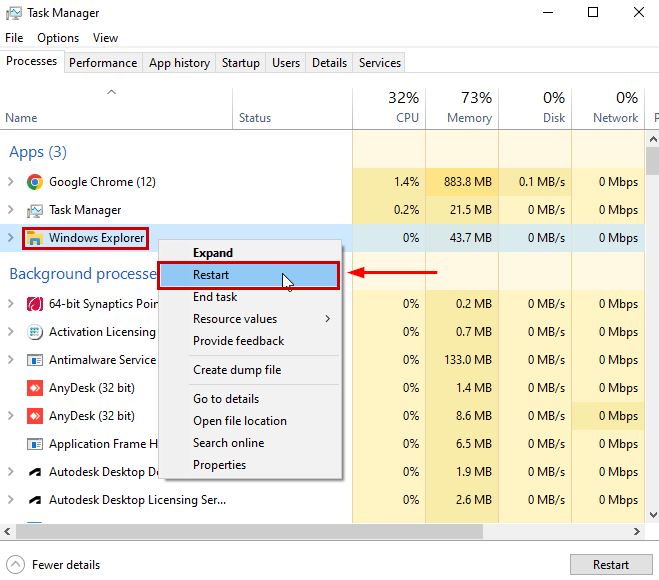Click the Windows Explorer folder icon

tap(34, 238)
